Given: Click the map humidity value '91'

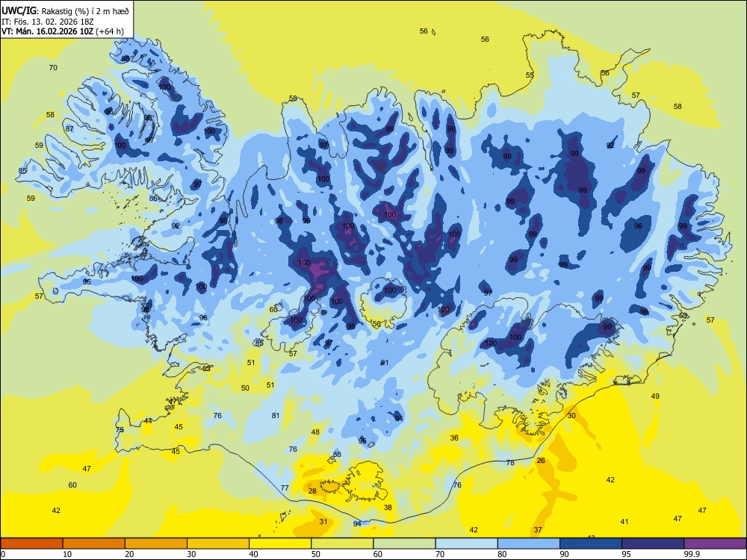Looking at the screenshot, I should click(385, 362).
